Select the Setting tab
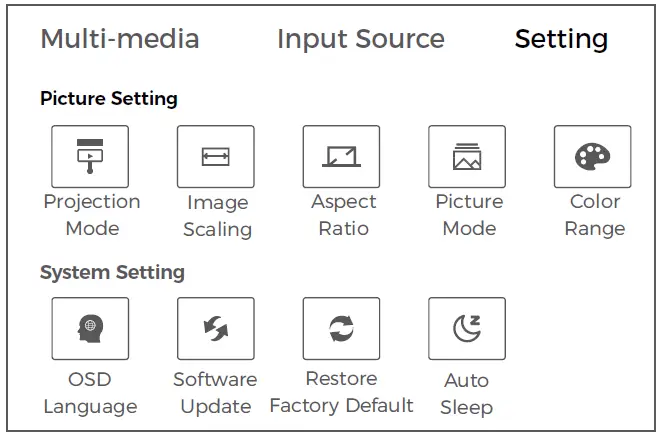The image size is (660, 436). click(561, 40)
